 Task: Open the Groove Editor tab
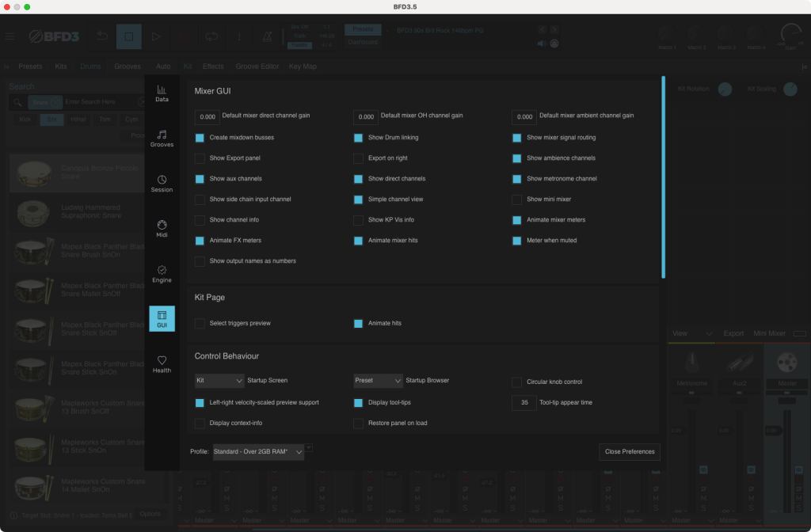click(257, 66)
